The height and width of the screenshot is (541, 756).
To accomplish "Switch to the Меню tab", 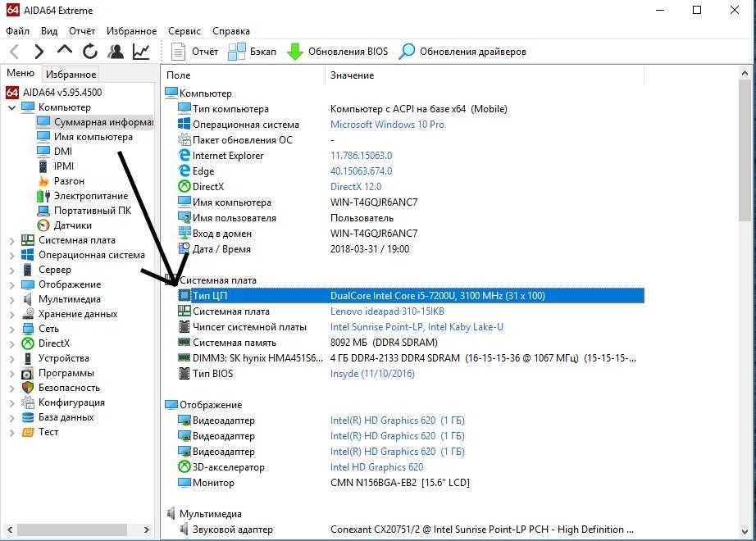I will click(20, 73).
